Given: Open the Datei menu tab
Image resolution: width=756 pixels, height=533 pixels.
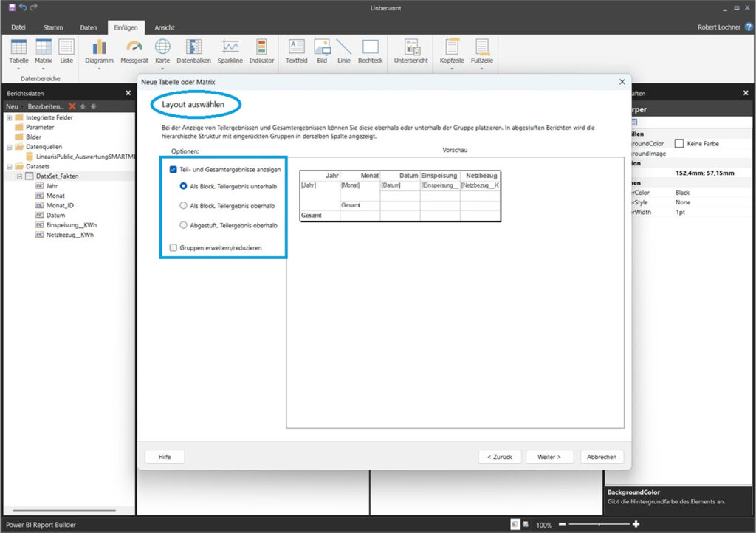Looking at the screenshot, I should coord(18,27).
